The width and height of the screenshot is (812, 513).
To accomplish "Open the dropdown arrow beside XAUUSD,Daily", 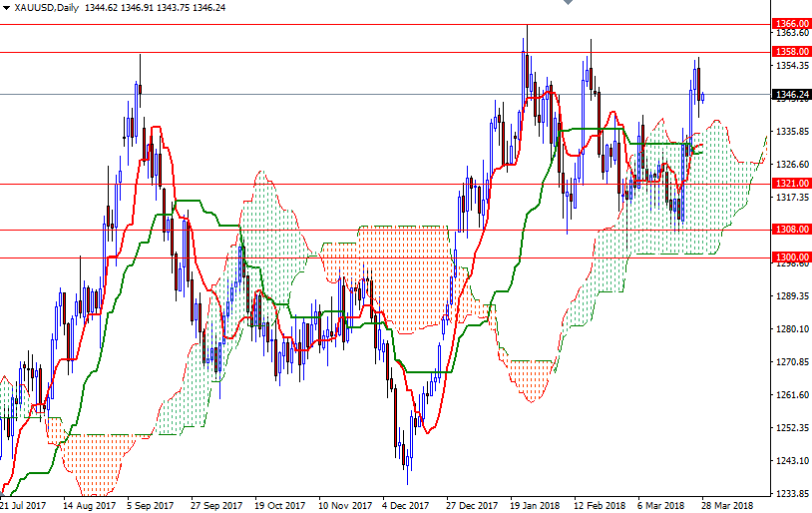I will coord(6,8).
